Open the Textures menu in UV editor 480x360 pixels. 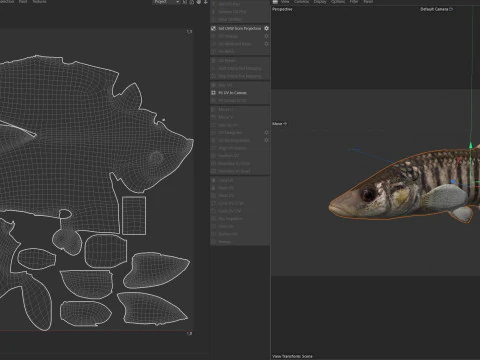(39, 2)
